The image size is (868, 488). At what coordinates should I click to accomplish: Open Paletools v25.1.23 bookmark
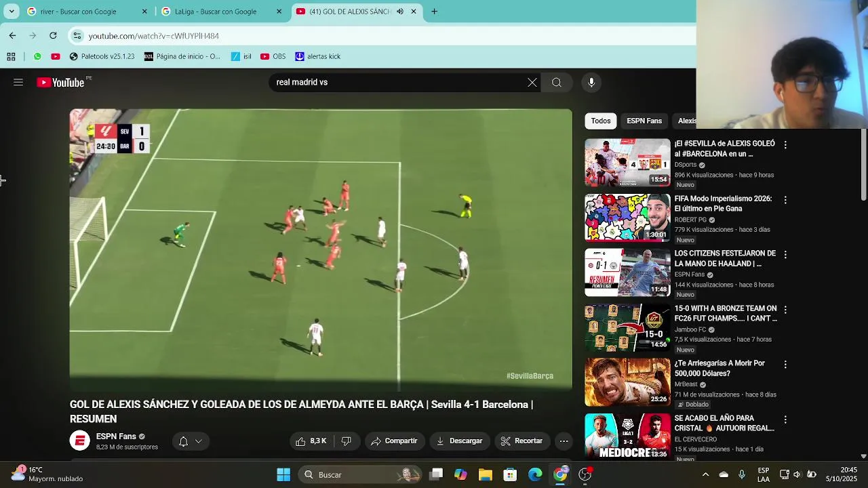[102, 56]
